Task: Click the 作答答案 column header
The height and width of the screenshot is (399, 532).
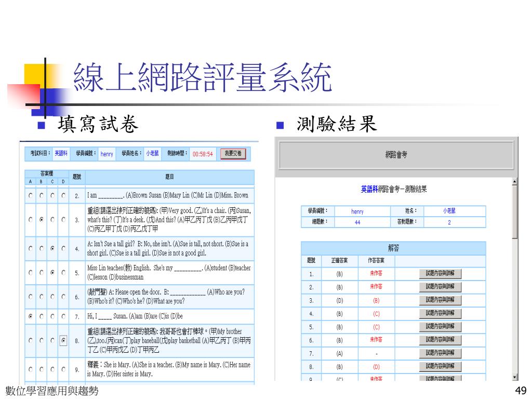Action: pyautogui.click(x=376, y=261)
